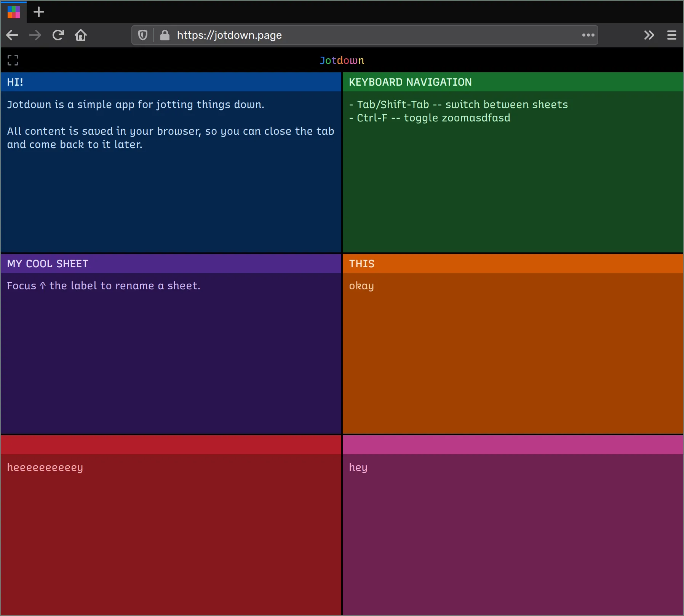Rename the HI! sheet label
The image size is (684, 616).
pyautogui.click(x=171, y=82)
